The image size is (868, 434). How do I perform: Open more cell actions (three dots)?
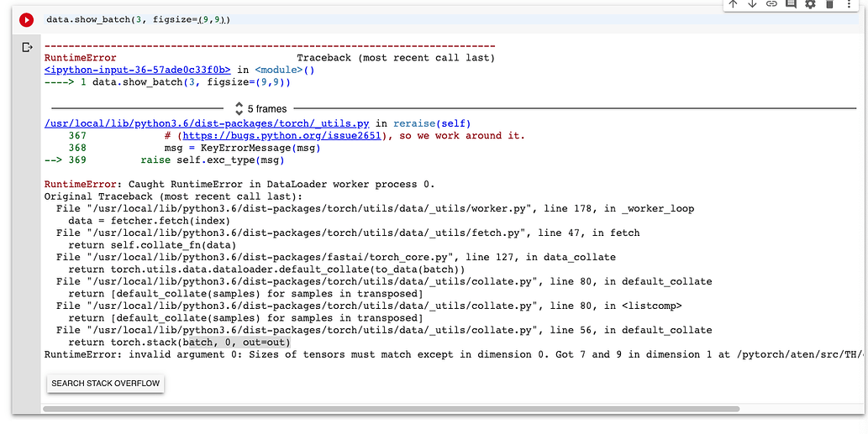[849, 4]
